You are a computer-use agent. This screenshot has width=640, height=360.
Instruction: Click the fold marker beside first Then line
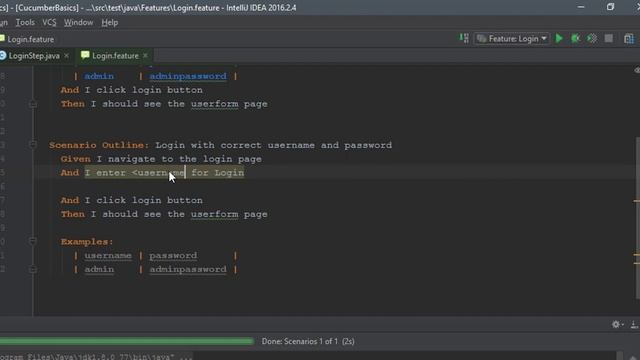click(33, 104)
